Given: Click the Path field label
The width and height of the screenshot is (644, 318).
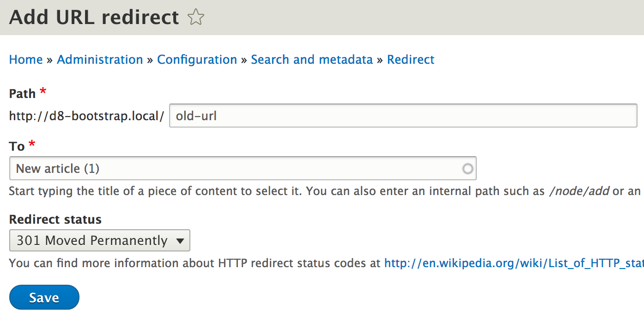Looking at the screenshot, I should (22, 94).
